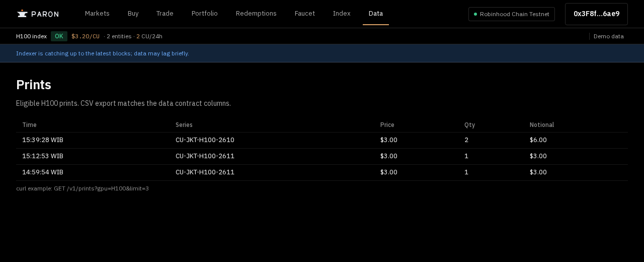The height and width of the screenshot is (262, 644).
Task: Click quantity 1 in the 14:59:54 row
Action: coord(466,172)
